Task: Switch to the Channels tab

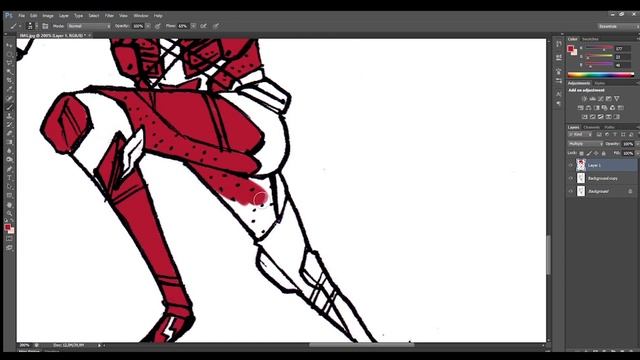Action: pyautogui.click(x=591, y=127)
